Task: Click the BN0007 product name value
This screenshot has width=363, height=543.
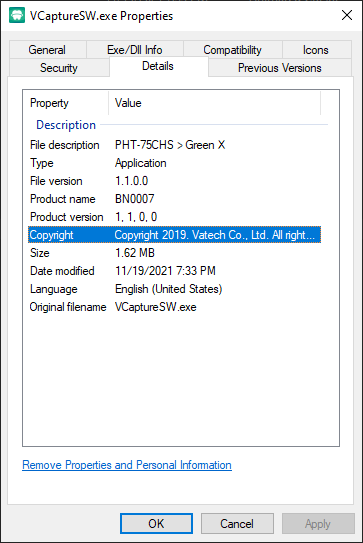Action: tap(135, 199)
